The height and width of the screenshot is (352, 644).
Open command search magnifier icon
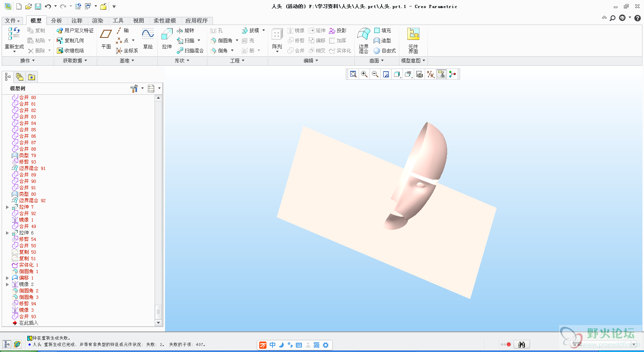coord(613,18)
